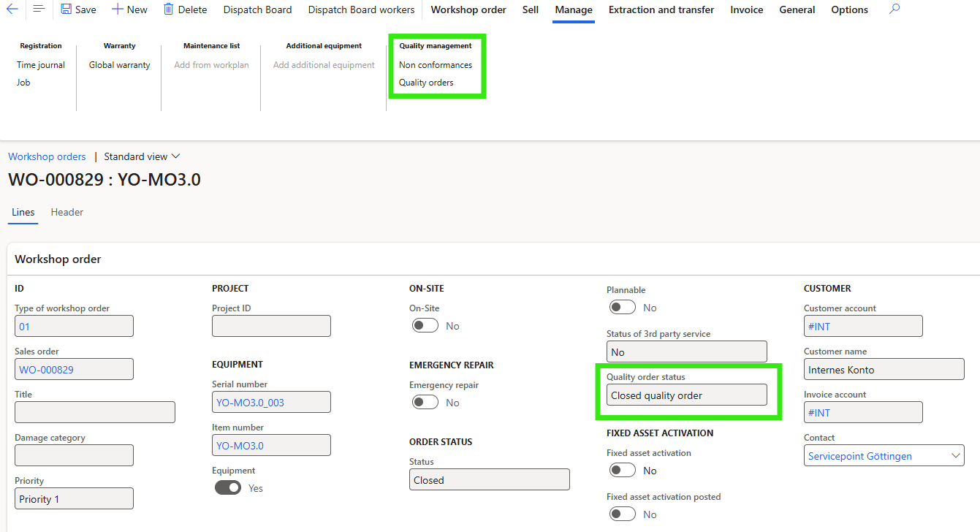Turn on the Emergency repair toggle
Image resolution: width=980 pixels, height=532 pixels.
point(425,401)
